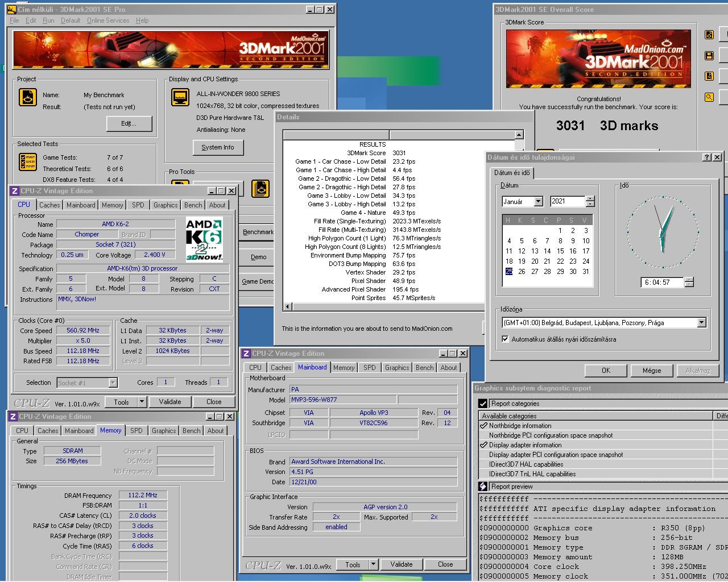Click the Details horizontal scrollbar left arrow
The height and width of the screenshot is (582, 728).
(x=287, y=307)
